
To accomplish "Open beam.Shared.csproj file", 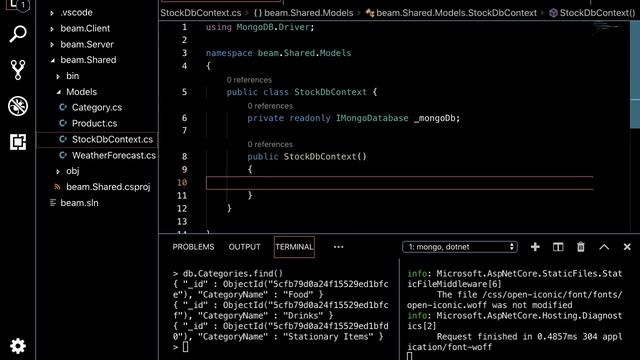I will (x=108, y=187).
